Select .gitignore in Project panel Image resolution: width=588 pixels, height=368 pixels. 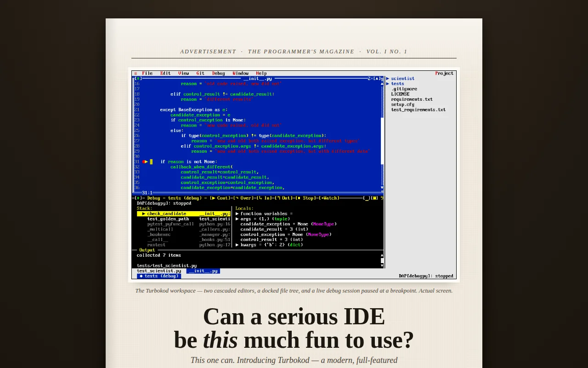pos(404,89)
